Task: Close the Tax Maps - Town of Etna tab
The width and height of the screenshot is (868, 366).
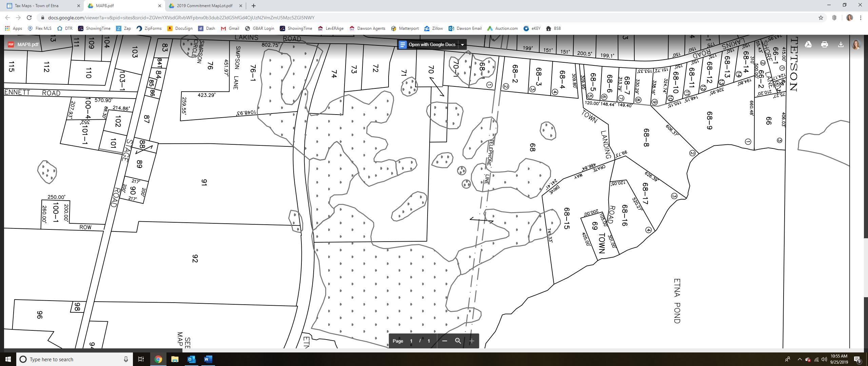Action: point(78,6)
